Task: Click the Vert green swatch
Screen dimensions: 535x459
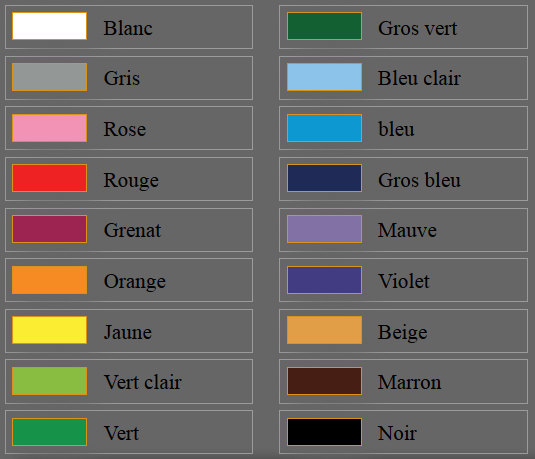Action: pyautogui.click(x=49, y=432)
